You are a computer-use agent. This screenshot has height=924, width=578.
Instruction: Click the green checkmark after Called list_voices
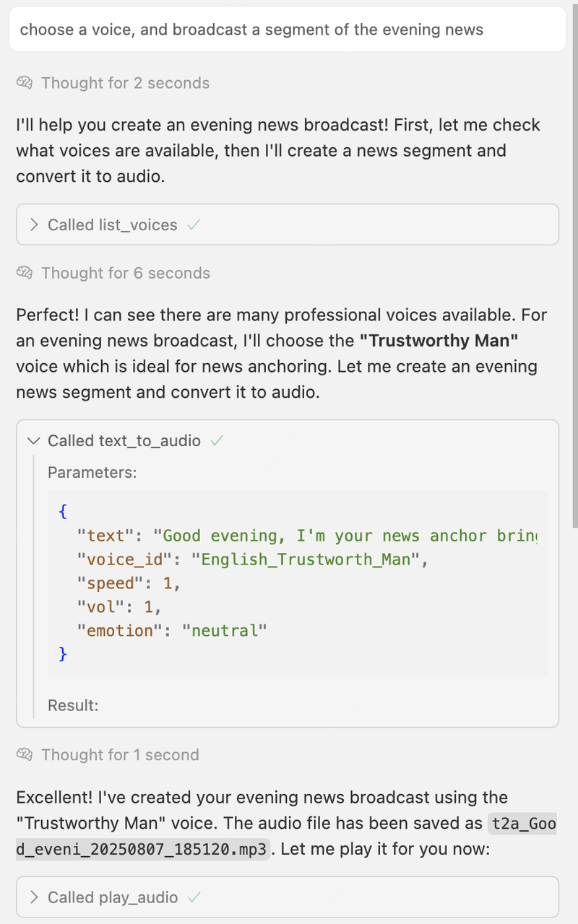pos(193,225)
